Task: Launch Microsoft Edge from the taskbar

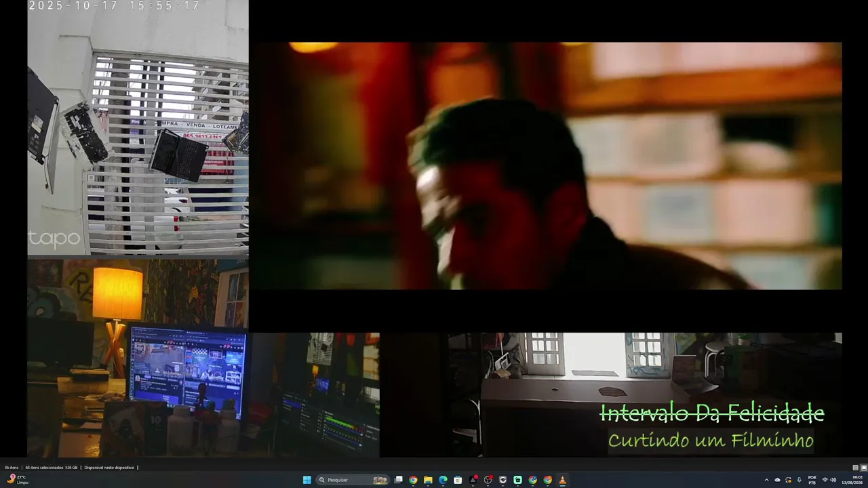Action: (443, 480)
